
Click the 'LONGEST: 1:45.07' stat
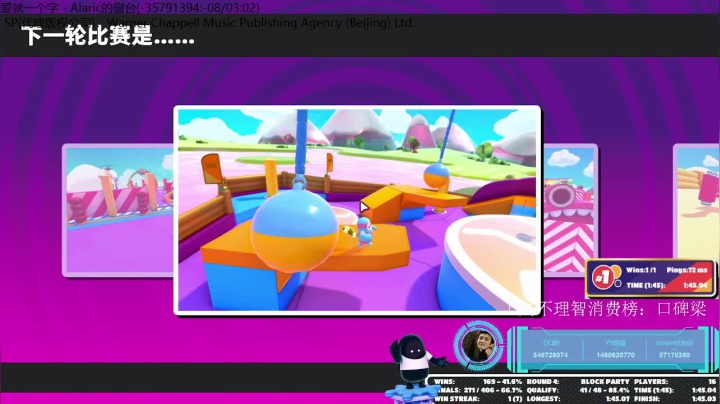click(x=578, y=399)
